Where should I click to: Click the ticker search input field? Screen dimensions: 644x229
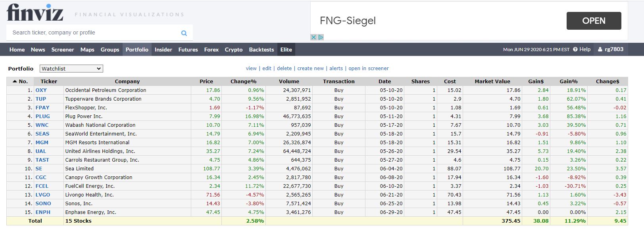coord(93,33)
